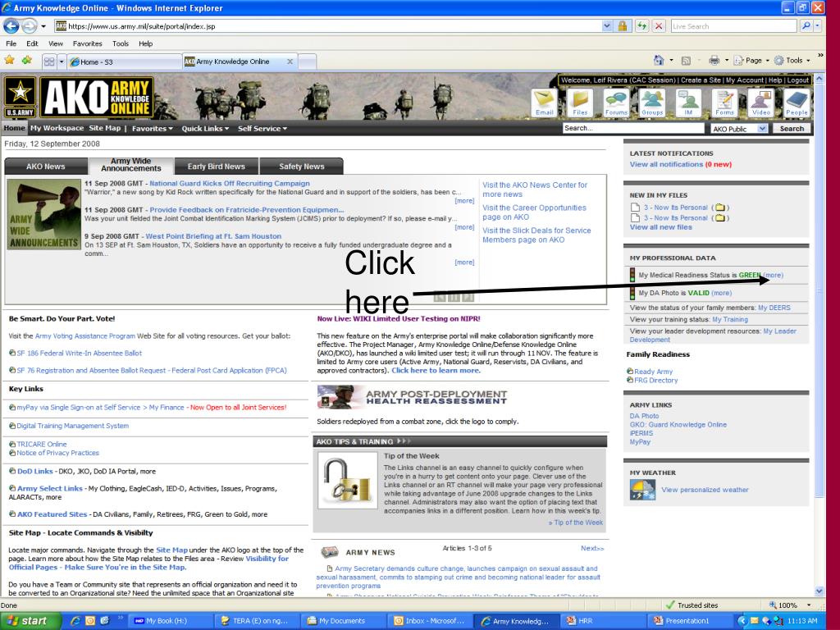The height and width of the screenshot is (630, 840).
Task: Switch to the Home - S3 browser tab
Action: [x=125, y=62]
